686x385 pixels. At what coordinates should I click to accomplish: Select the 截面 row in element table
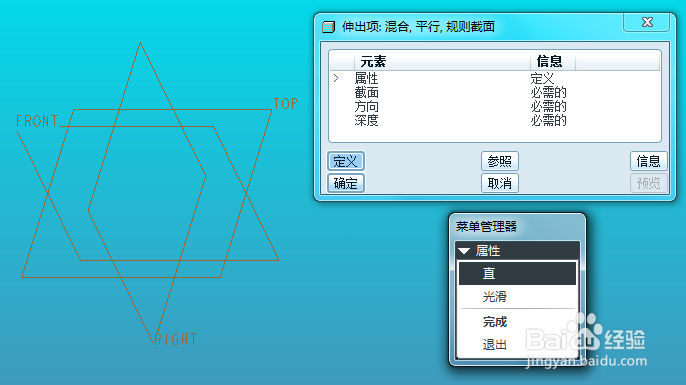point(494,92)
